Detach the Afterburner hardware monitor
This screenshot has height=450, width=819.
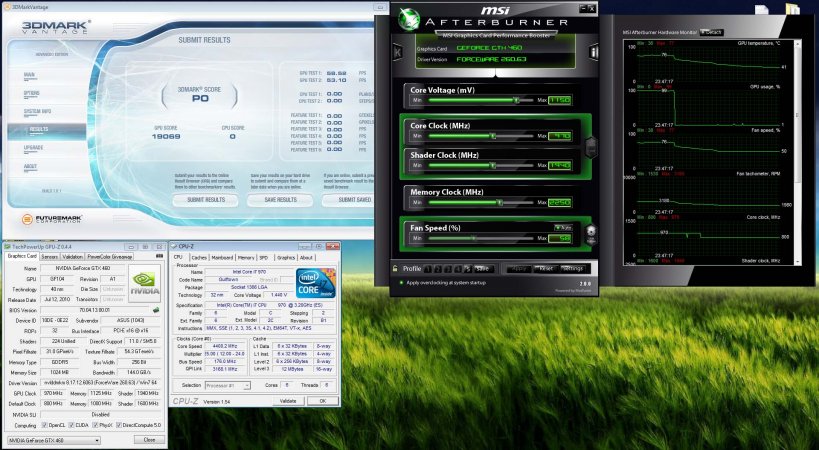point(712,32)
